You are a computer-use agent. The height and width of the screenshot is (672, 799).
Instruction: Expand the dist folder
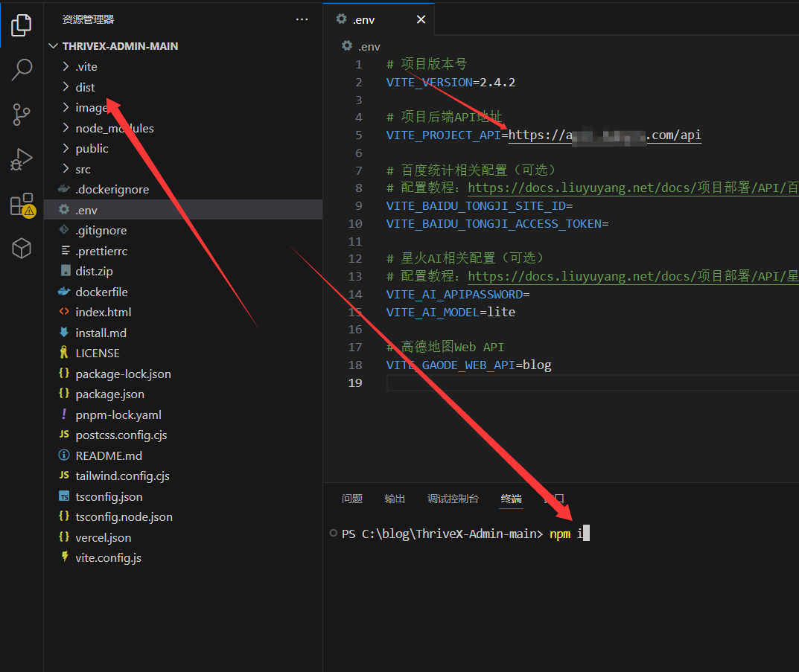66,87
